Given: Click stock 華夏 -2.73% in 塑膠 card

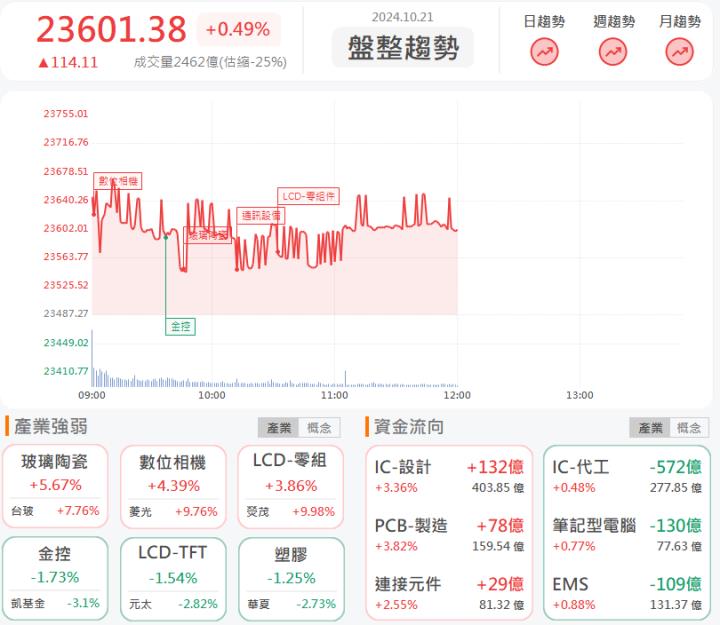Looking at the screenshot, I should pos(292,604).
